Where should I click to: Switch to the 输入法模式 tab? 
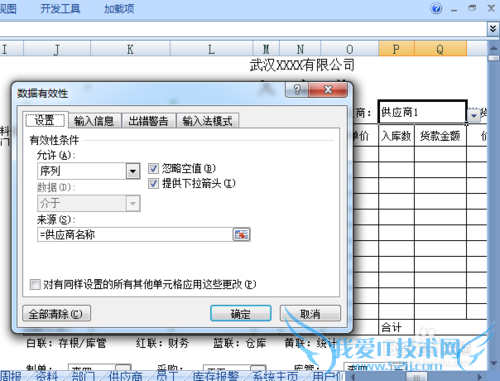pos(207,121)
